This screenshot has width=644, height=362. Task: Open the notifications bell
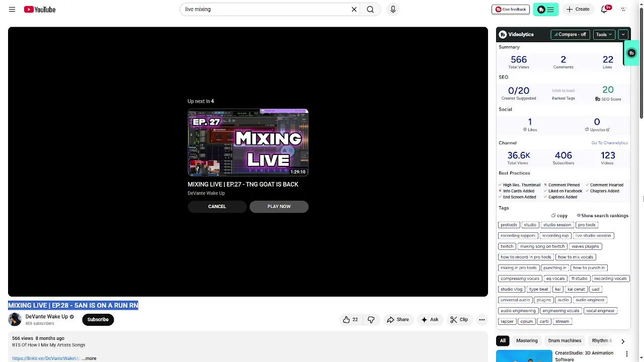click(605, 9)
